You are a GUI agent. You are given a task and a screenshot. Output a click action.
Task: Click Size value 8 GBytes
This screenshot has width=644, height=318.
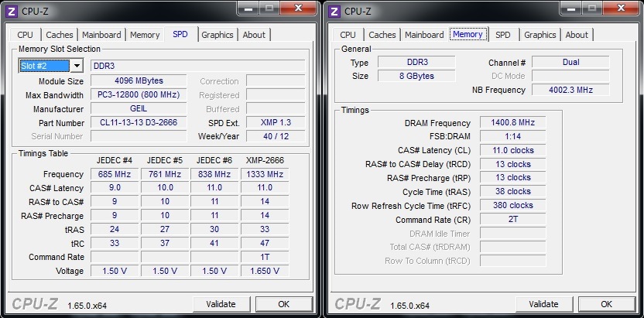[x=417, y=76]
